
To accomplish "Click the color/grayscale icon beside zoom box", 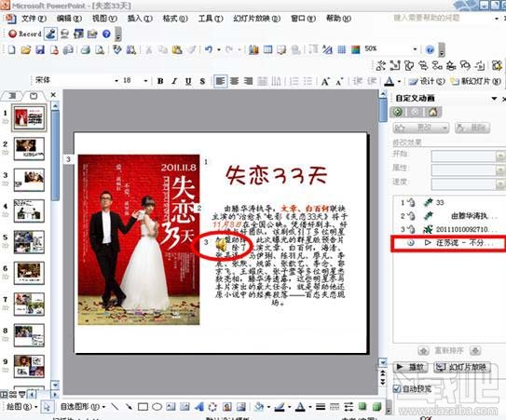I will 355,49.
